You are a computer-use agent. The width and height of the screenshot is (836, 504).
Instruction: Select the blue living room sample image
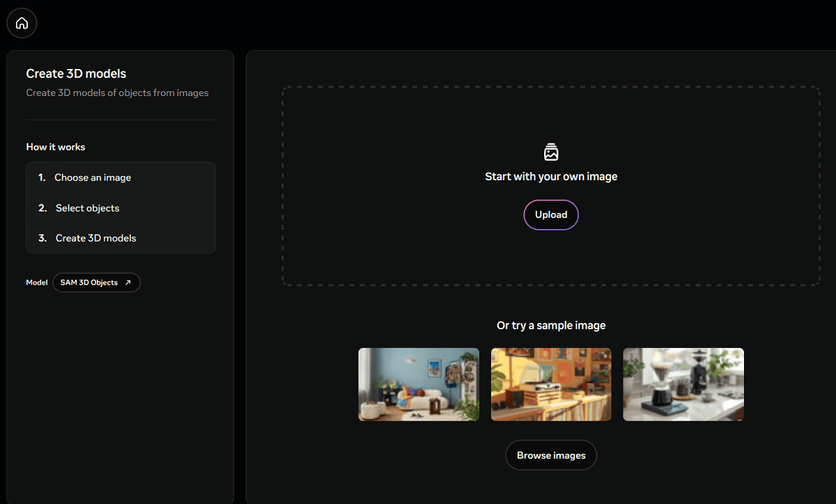[x=419, y=384]
